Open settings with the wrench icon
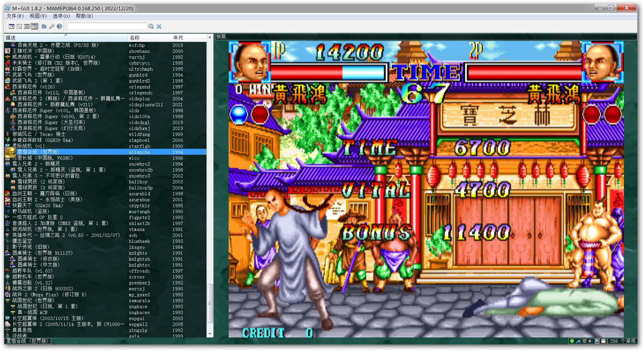644x351 pixels. (52, 26)
